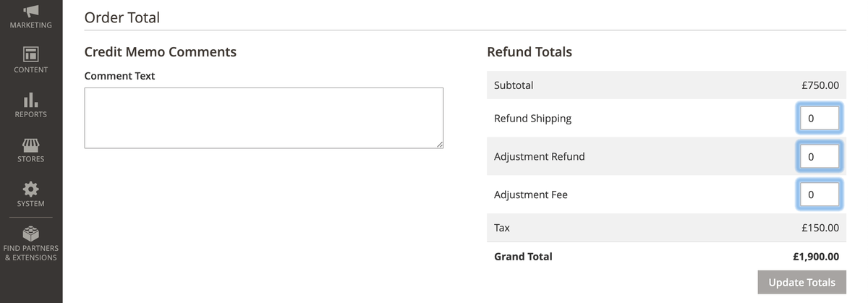
Task: Click the comment box resize handle
Action: (440, 145)
